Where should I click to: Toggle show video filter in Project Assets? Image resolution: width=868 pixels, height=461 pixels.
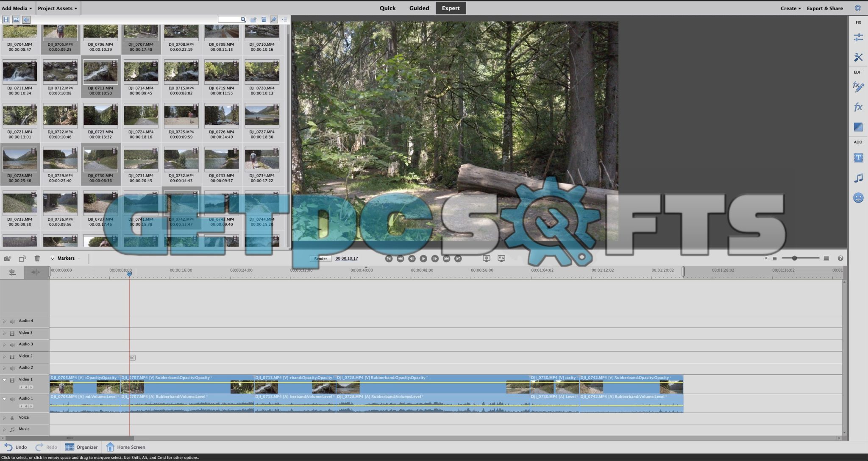(x=6, y=19)
